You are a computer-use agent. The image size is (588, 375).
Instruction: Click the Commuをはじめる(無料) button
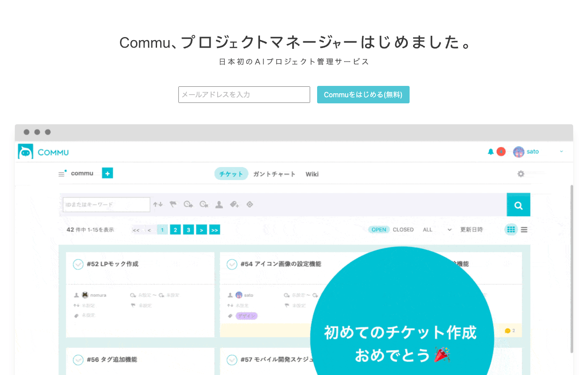(363, 95)
